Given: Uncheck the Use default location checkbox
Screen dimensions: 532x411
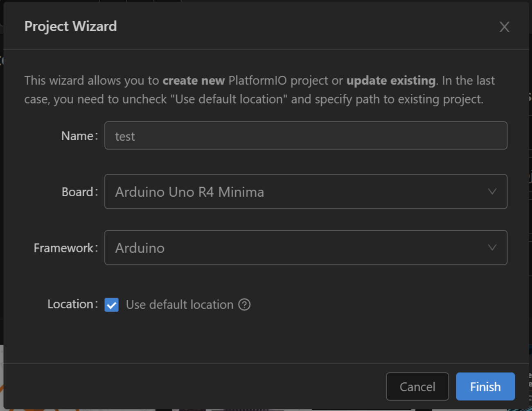Looking at the screenshot, I should click(112, 305).
